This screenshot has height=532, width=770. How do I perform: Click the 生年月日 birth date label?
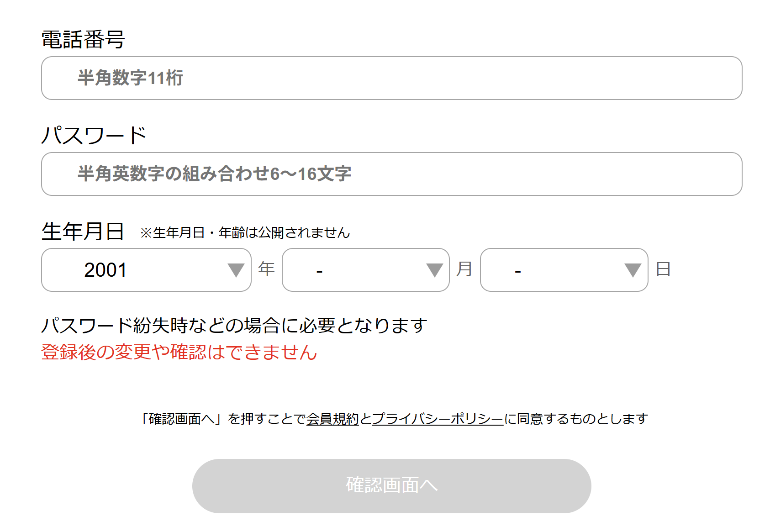pos(83,231)
